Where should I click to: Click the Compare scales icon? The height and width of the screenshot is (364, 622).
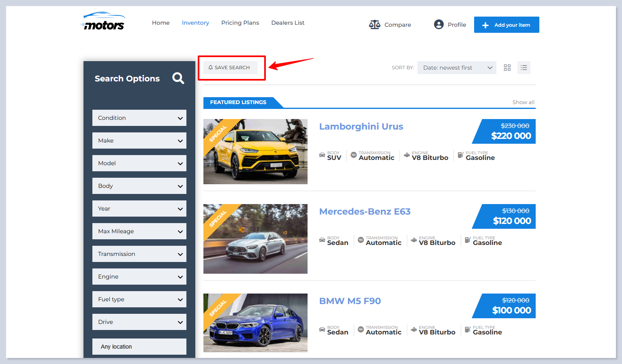(374, 25)
